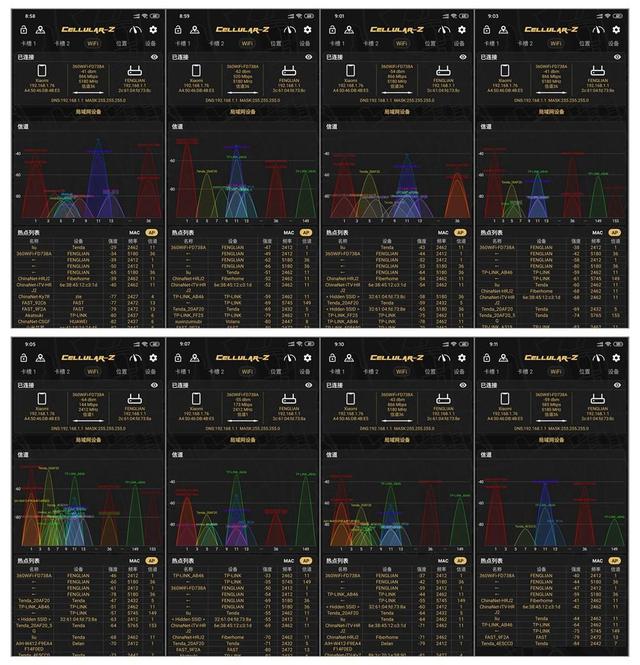The height and width of the screenshot is (665, 640).
Task: Tap the channel graph in 9:05 screen
Action: [x=88, y=505]
